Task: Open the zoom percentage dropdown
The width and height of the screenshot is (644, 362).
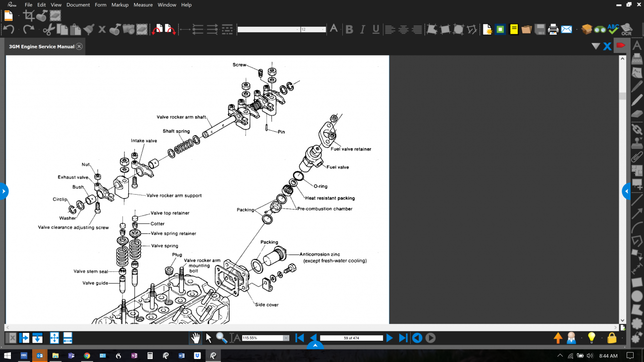Action: (286, 338)
